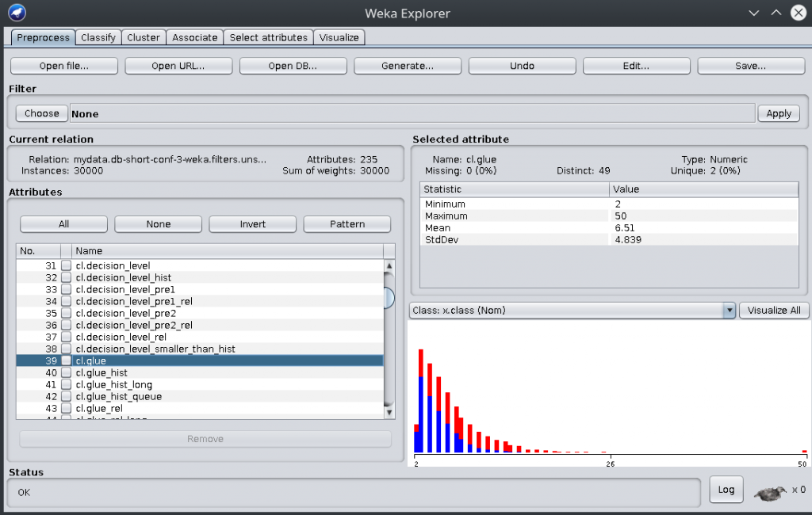
Task: Deselect attributes with None button
Action: click(x=159, y=224)
